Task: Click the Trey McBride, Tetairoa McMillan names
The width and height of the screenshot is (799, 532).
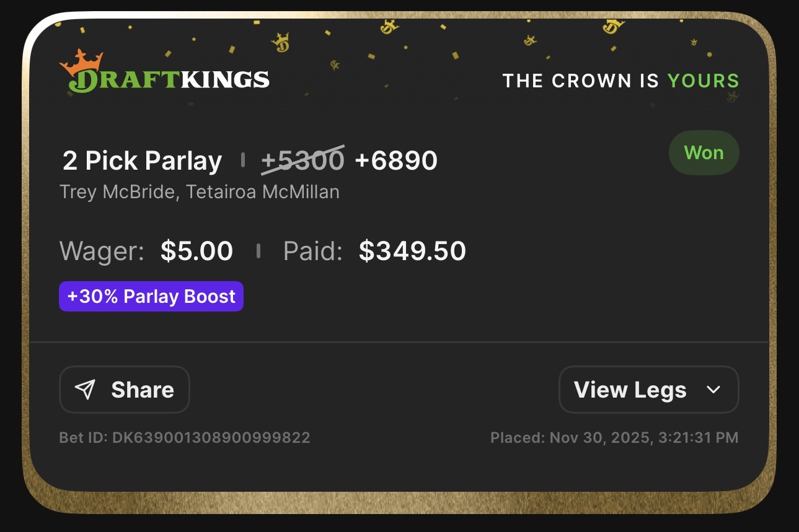Action: pos(199,192)
